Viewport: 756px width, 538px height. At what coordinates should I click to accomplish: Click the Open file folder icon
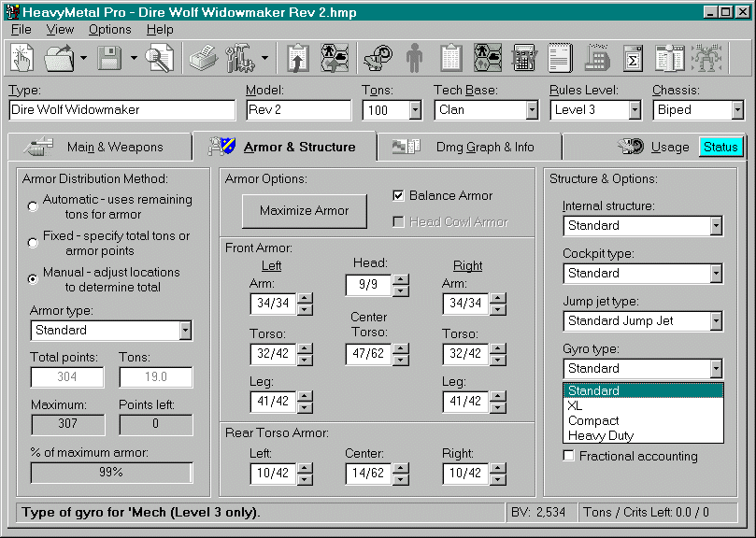click(x=59, y=58)
